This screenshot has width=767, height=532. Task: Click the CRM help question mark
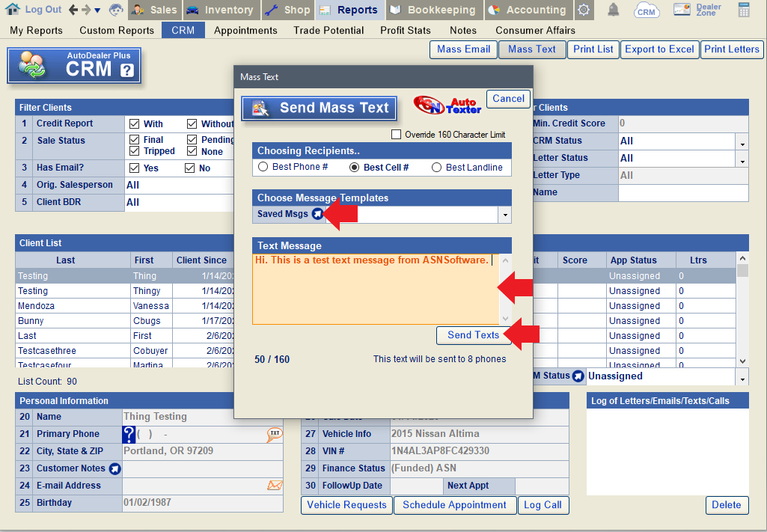(127, 70)
